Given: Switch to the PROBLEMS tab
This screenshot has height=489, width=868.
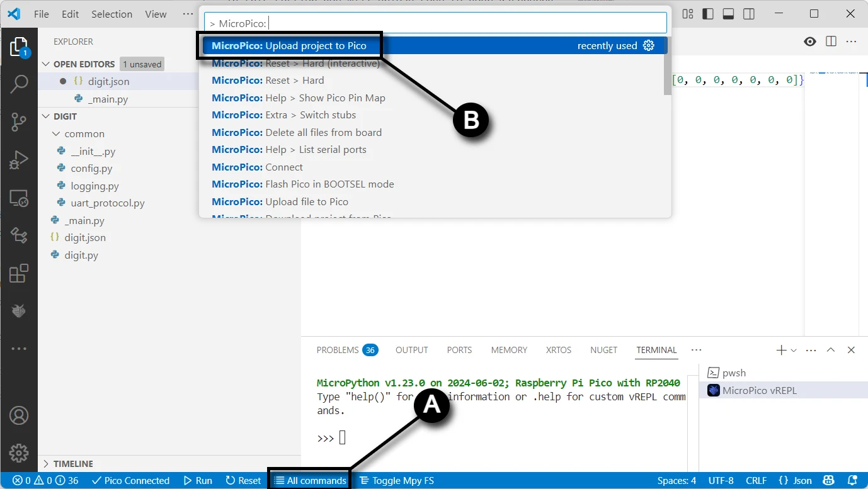Looking at the screenshot, I should [x=347, y=350].
